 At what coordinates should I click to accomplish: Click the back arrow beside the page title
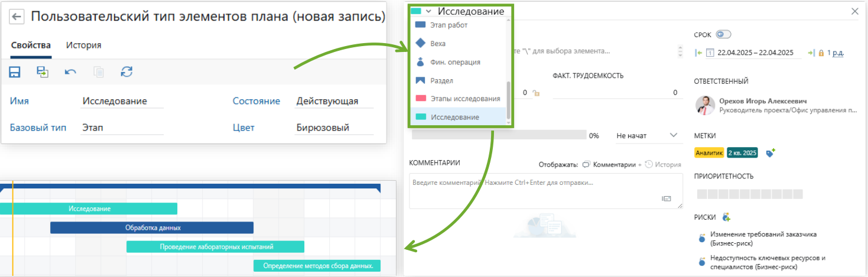tap(17, 17)
